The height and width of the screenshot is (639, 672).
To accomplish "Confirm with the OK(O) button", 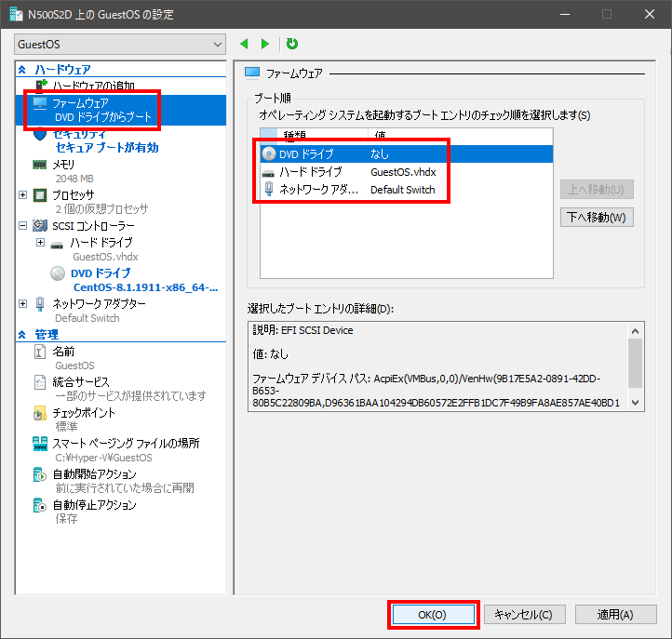I will pos(434,615).
